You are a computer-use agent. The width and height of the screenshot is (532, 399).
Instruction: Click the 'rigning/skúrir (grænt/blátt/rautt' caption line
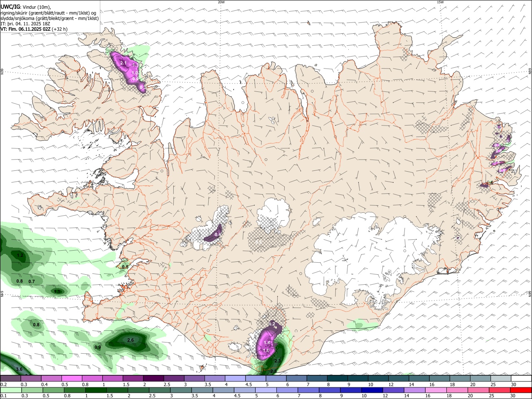coord(48,13)
